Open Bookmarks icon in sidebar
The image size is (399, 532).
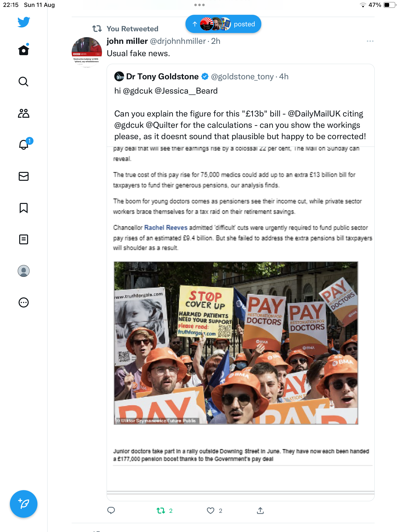[x=24, y=208]
